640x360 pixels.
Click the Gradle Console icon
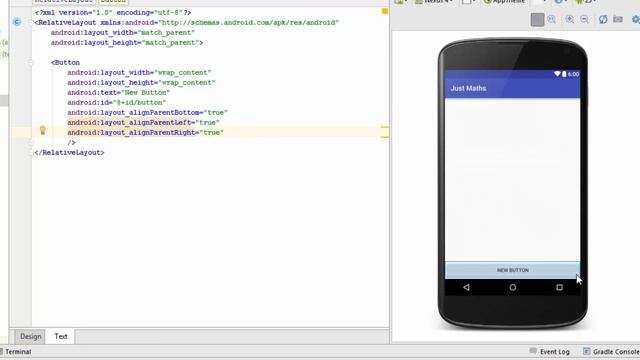pos(587,351)
